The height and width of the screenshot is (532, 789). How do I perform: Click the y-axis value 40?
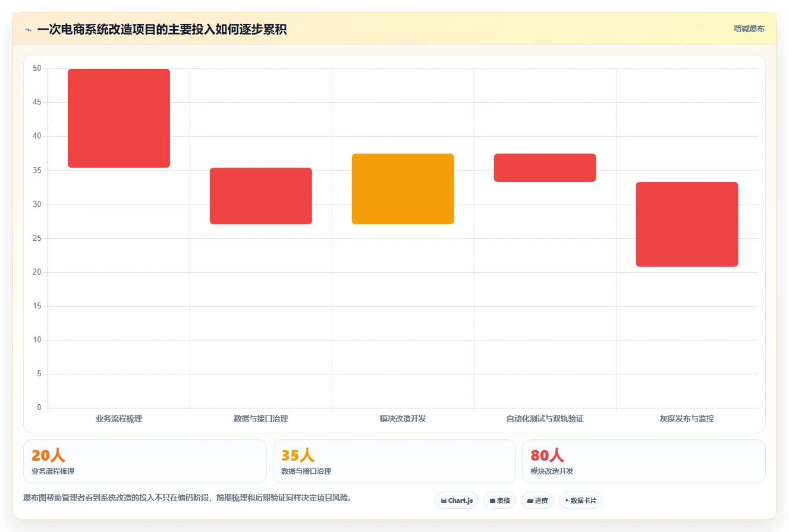click(x=37, y=136)
